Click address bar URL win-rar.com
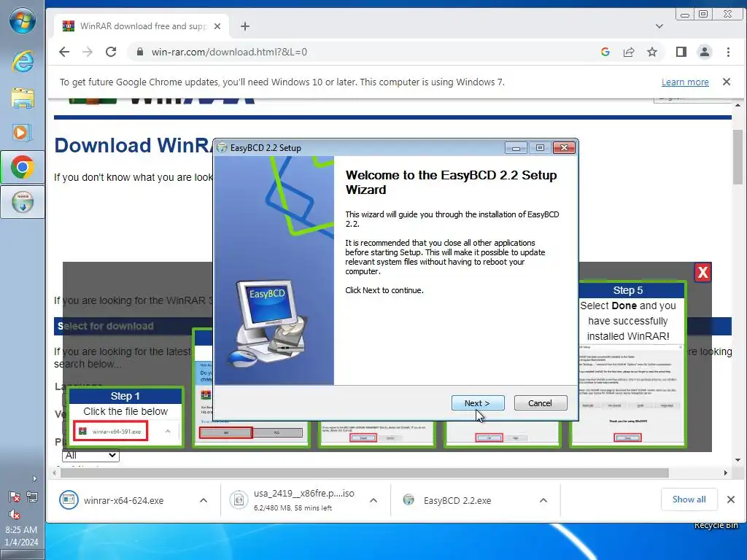 229,52
